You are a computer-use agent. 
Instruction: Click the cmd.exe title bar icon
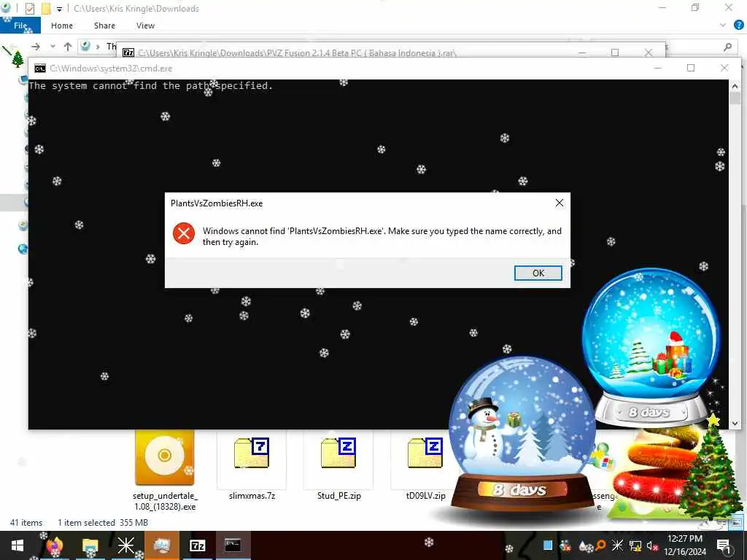pyautogui.click(x=40, y=69)
